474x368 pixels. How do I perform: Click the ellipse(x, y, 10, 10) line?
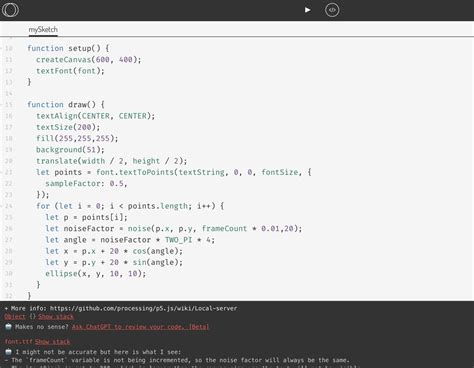(x=96, y=274)
